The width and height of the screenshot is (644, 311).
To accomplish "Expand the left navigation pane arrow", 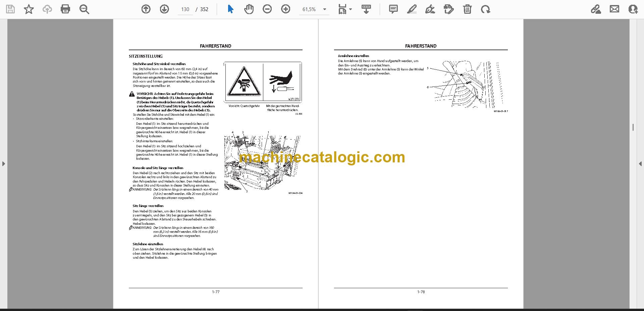I will [x=3, y=164].
